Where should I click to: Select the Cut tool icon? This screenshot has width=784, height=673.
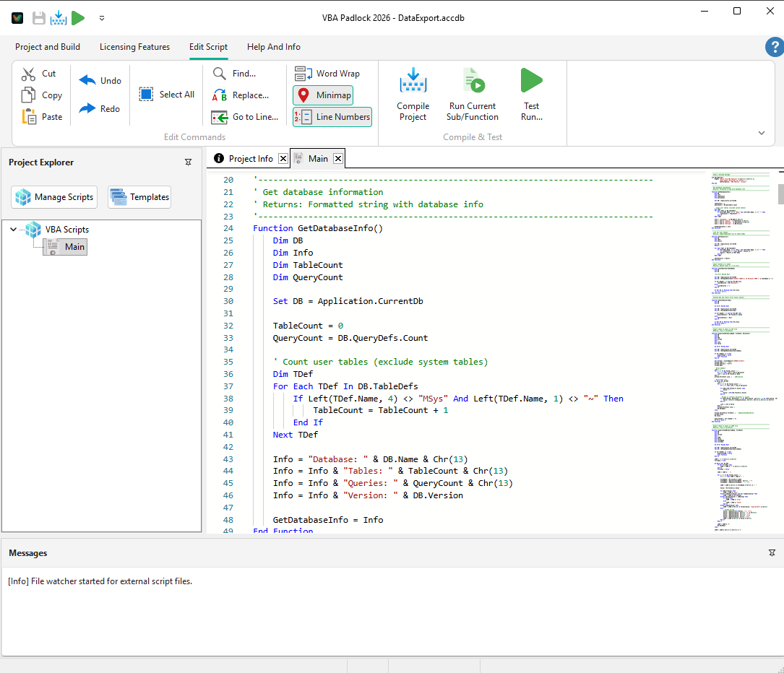click(27, 73)
